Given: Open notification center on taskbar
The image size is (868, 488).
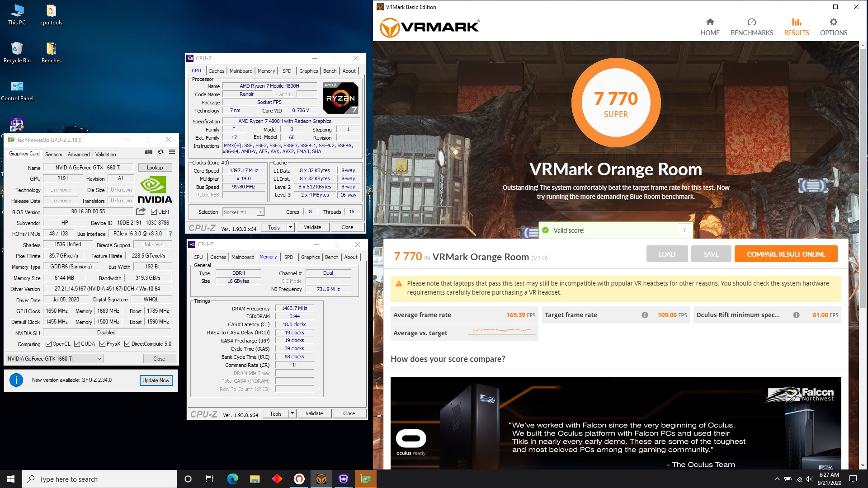Looking at the screenshot, I should click(x=853, y=479).
